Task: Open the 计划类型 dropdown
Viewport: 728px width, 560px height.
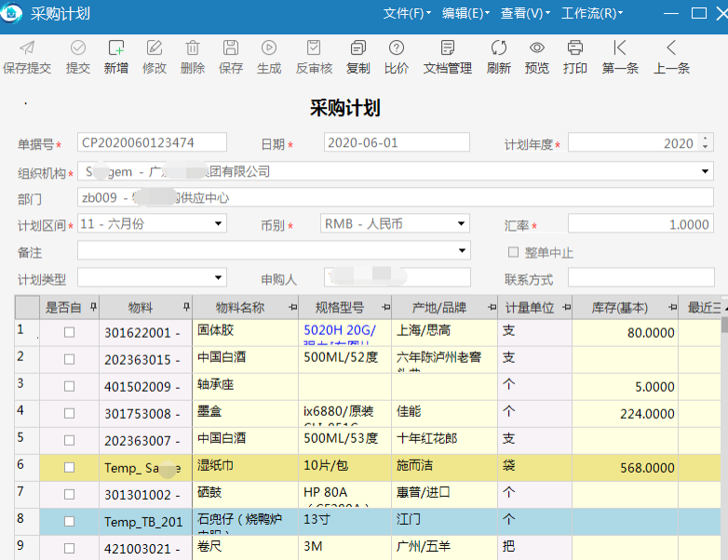Action: point(218,277)
